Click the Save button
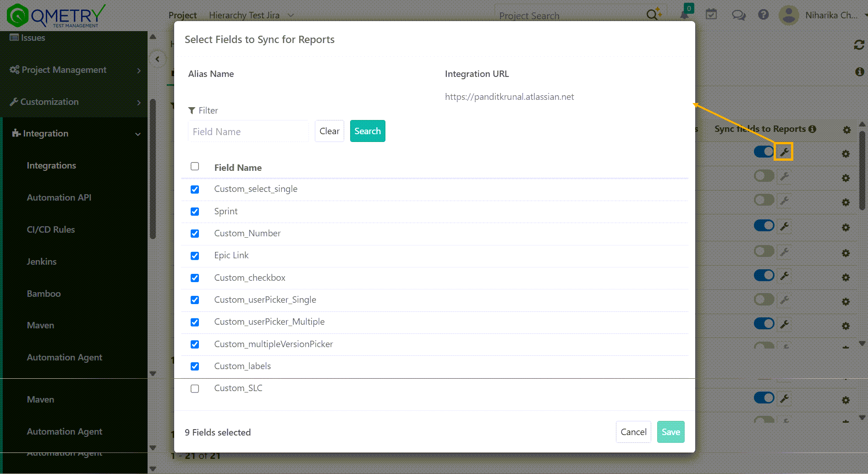 click(670, 432)
